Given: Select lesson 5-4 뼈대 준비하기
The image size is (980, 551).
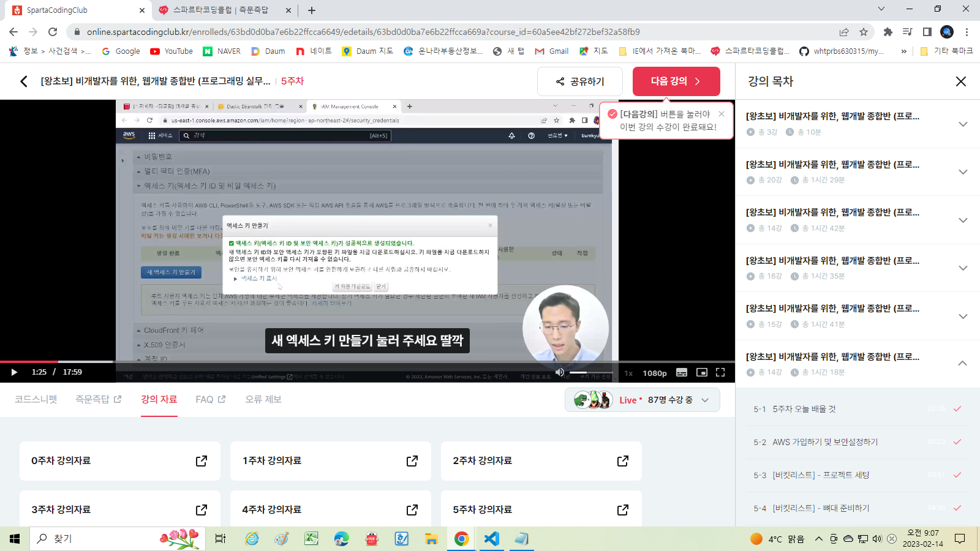Looking at the screenshot, I should coord(858,508).
